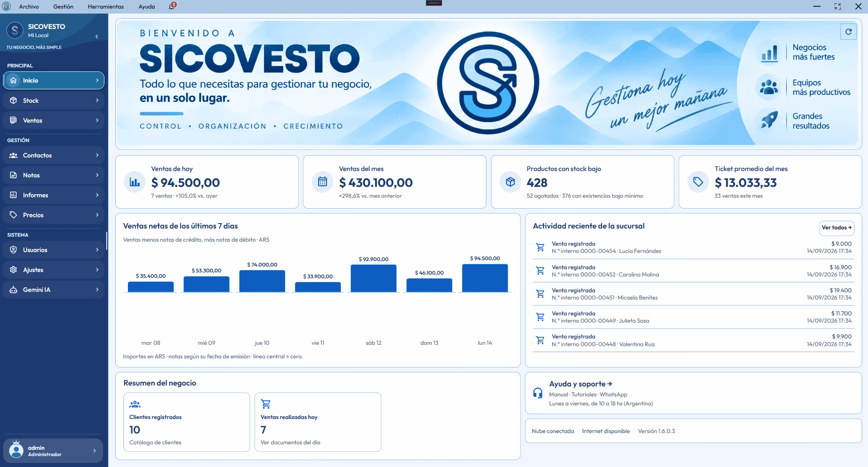The width and height of the screenshot is (868, 467).
Task: Open the sale entry for Carolina Molina
Action: coord(693,271)
